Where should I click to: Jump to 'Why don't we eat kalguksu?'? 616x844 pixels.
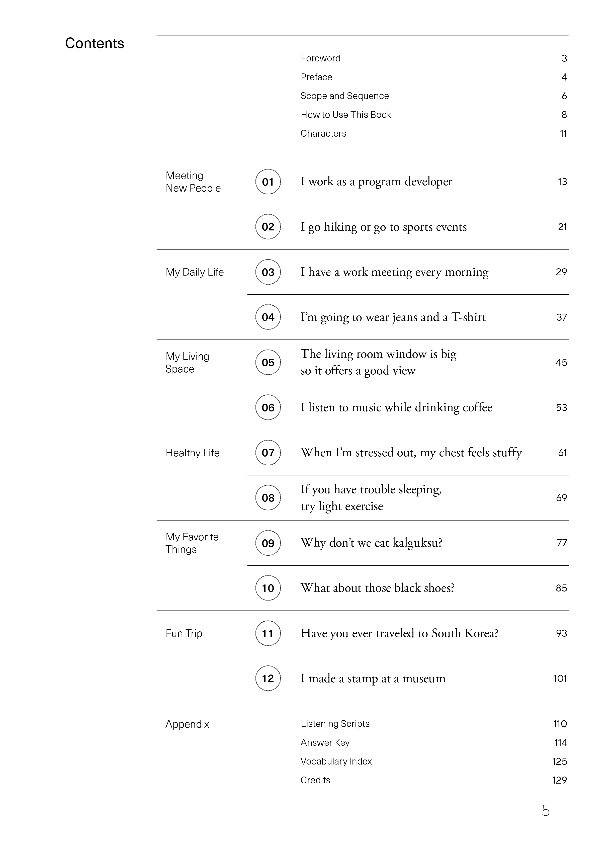(x=371, y=543)
